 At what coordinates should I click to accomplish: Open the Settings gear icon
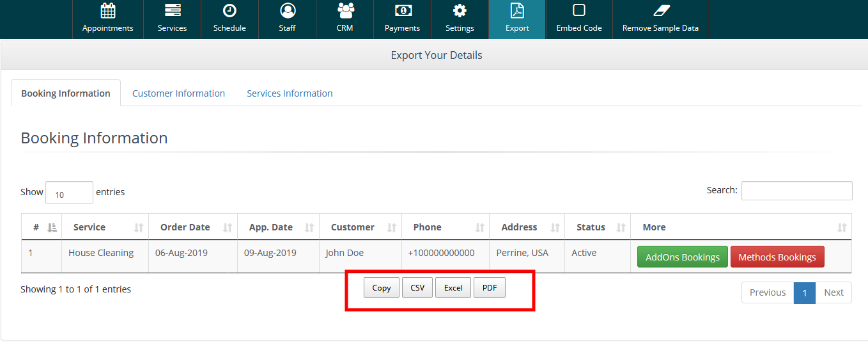tap(460, 11)
